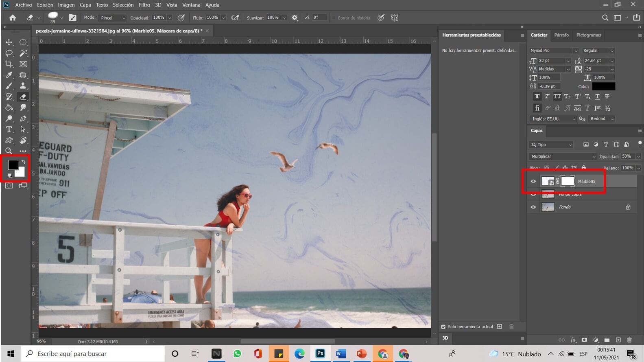Select the Move tool
The image size is (644, 362).
(9, 42)
